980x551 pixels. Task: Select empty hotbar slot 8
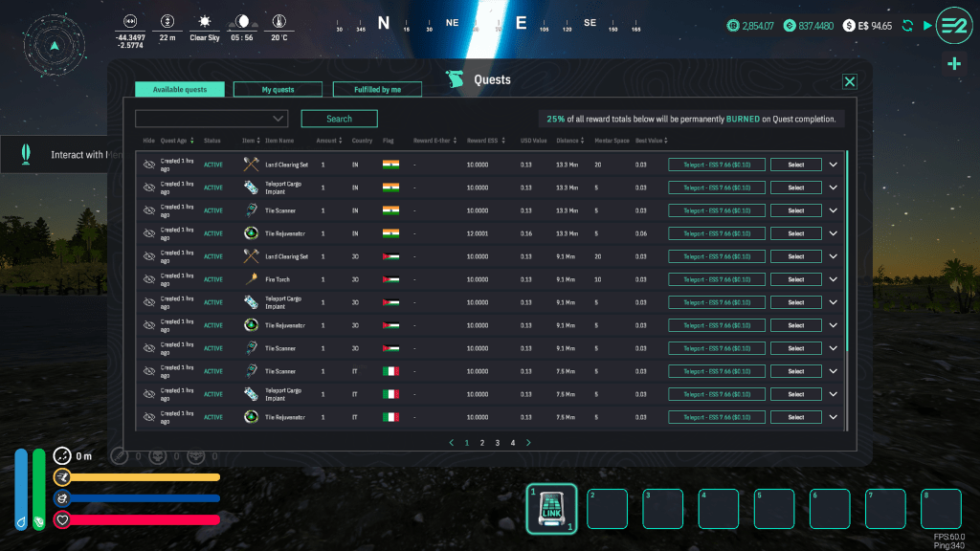[941, 509]
